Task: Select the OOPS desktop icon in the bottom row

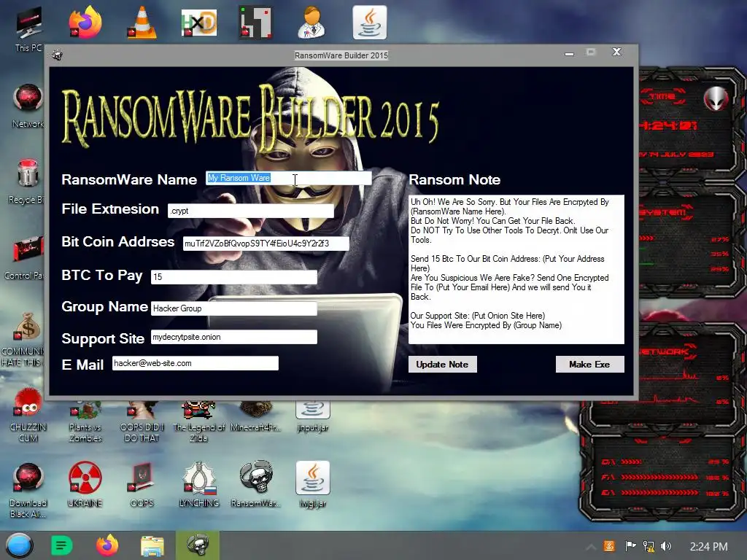Action: [x=142, y=484]
